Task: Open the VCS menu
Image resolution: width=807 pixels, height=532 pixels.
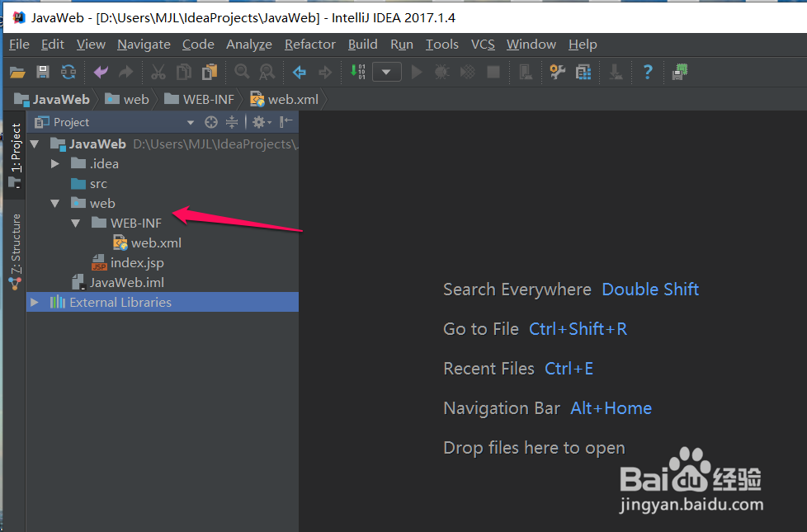Action: [483, 45]
